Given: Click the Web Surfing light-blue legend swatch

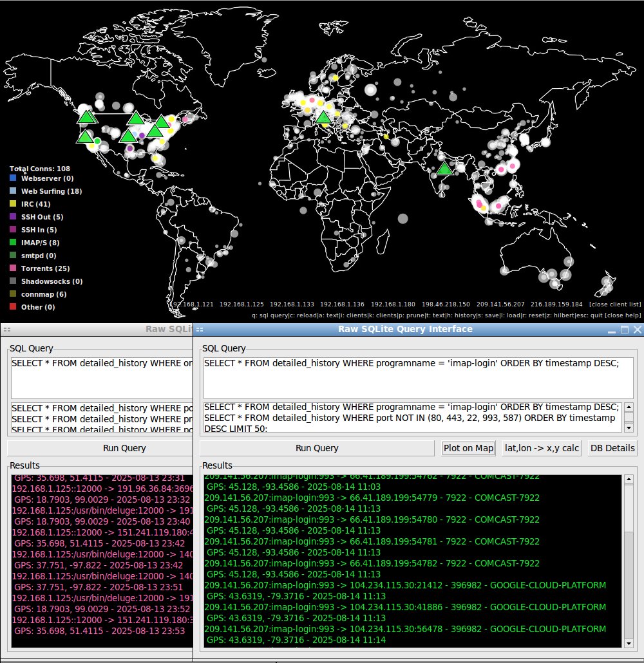Looking at the screenshot, I should (x=13, y=191).
